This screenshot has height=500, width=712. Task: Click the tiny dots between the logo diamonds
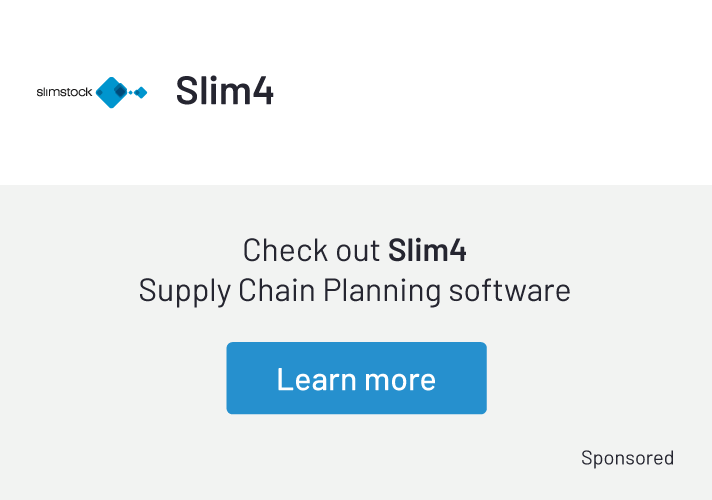tap(131, 92)
